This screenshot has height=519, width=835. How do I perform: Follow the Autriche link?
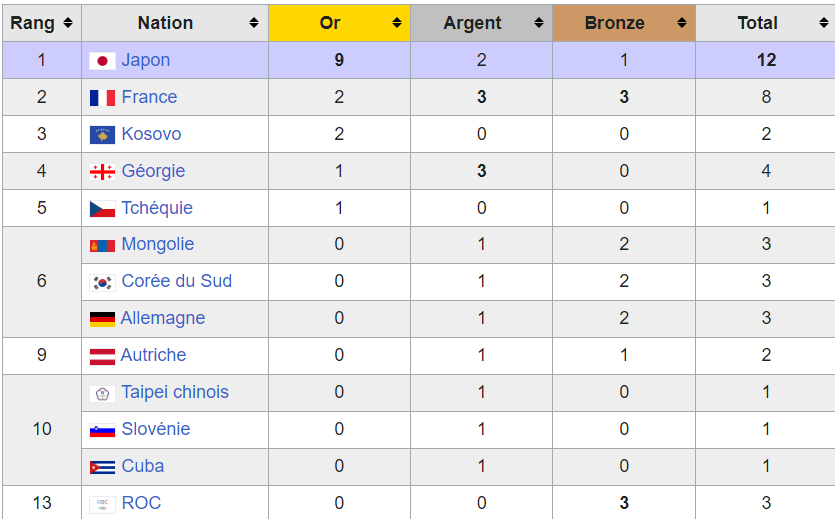pyautogui.click(x=153, y=355)
